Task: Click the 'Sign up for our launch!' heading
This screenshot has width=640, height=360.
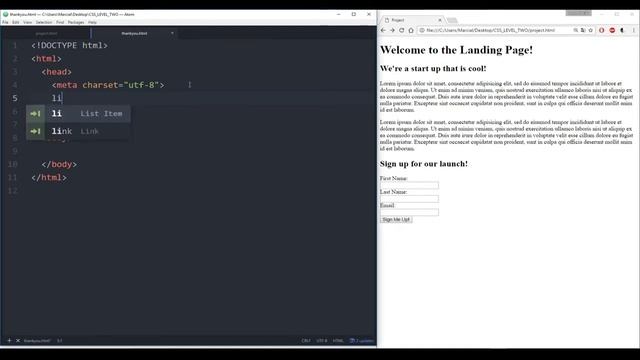Action: (424, 164)
